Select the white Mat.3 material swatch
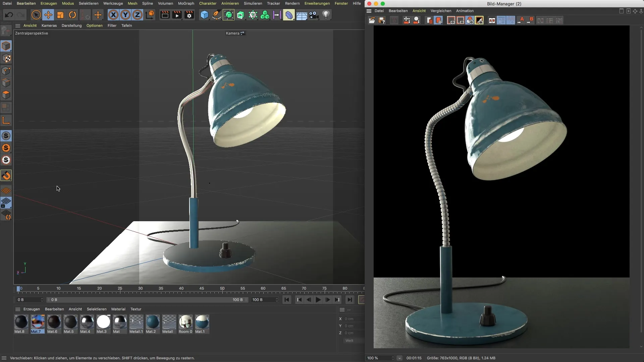This screenshot has width=644, height=362. pyautogui.click(x=103, y=324)
